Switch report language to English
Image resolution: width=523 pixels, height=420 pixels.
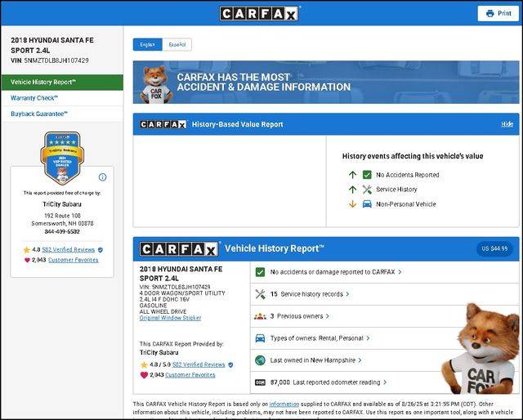147,44
